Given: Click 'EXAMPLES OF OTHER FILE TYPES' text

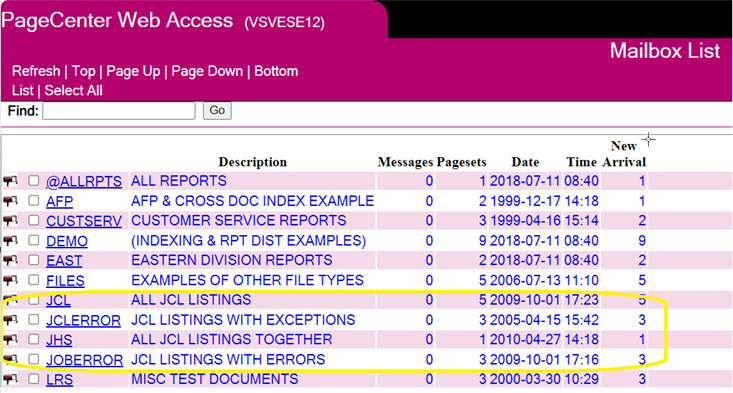Looking at the screenshot, I should click(247, 280).
